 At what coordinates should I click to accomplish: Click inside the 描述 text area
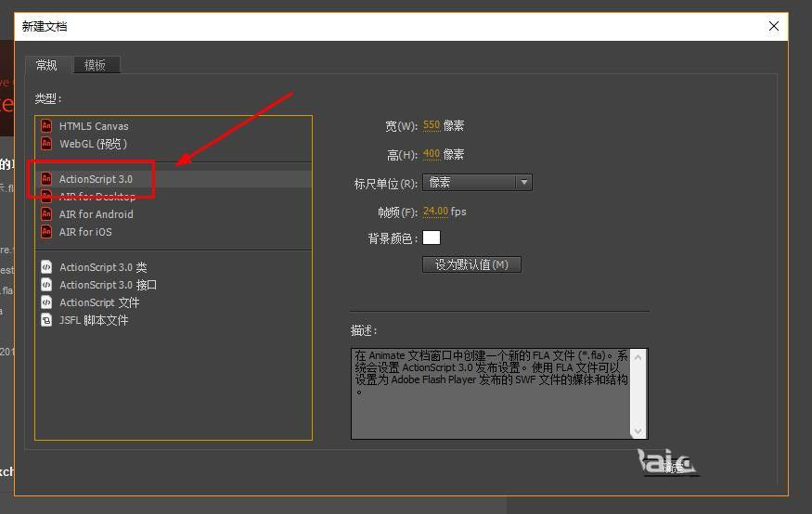[491, 393]
